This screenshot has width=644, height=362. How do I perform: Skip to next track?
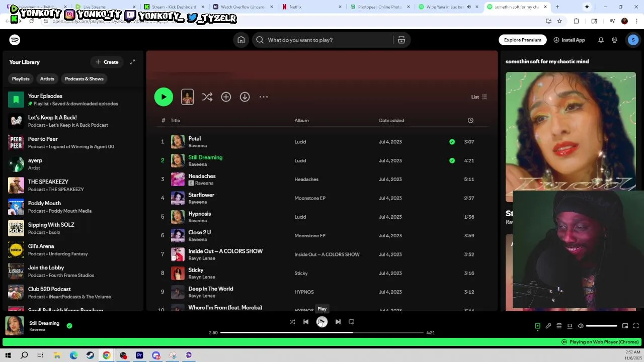(338, 322)
